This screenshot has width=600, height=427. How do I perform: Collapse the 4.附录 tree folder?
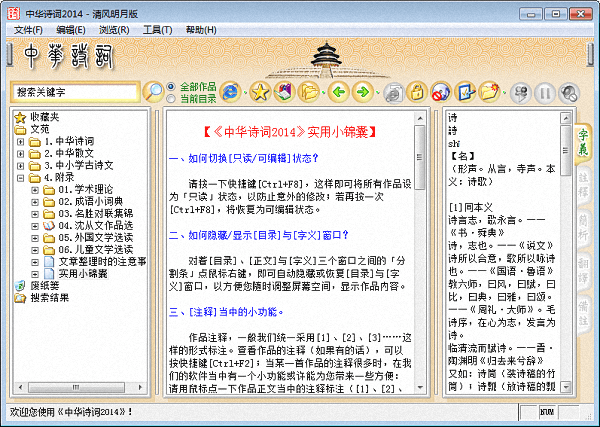21,178
